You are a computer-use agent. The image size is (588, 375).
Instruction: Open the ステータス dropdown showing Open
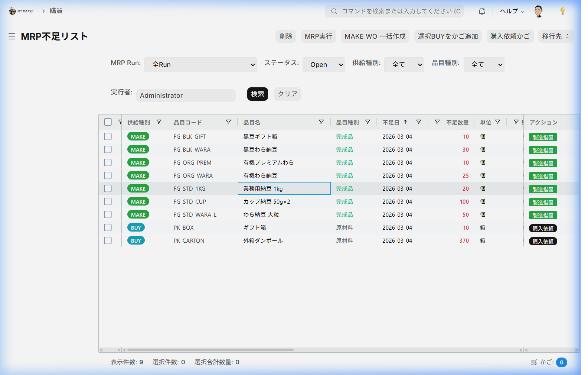click(324, 65)
